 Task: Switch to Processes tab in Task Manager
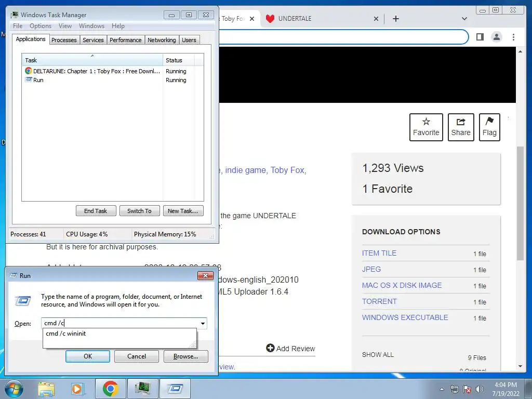tap(64, 40)
